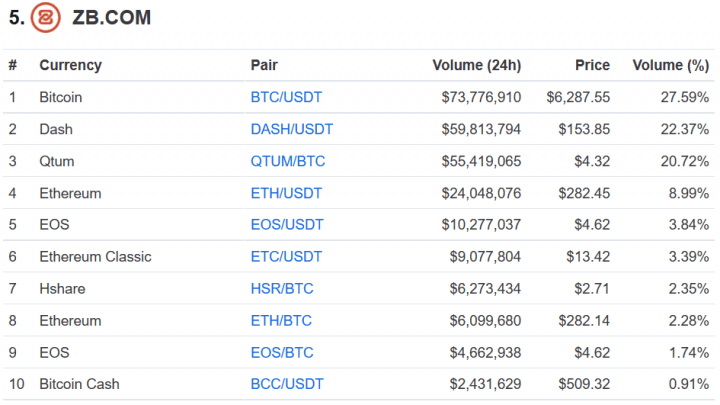
Task: Click the $6,287.55 Bitcoin price
Action: click(x=578, y=97)
